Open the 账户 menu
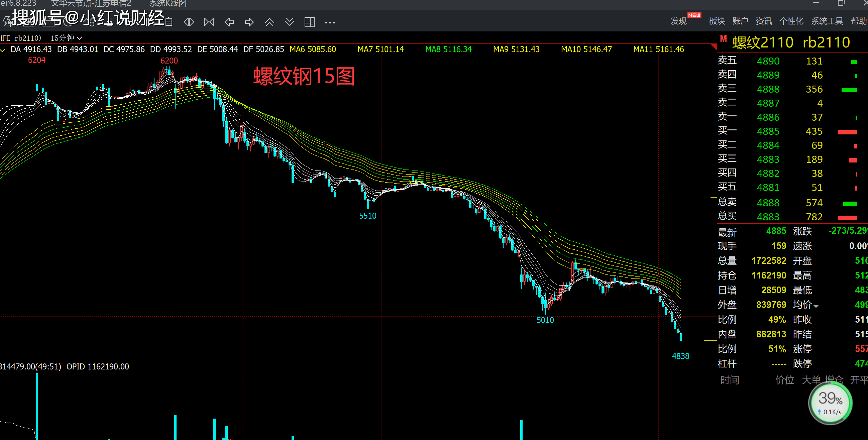 (x=740, y=21)
